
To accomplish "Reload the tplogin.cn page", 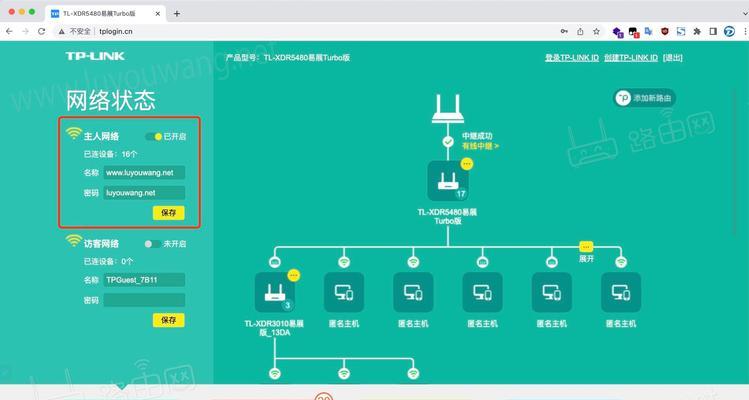I will coord(42,32).
